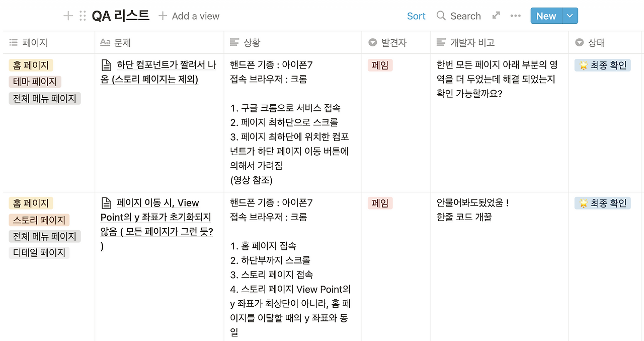
Task: Click the 스토리 페이지 tag in second row
Action: coord(39,220)
